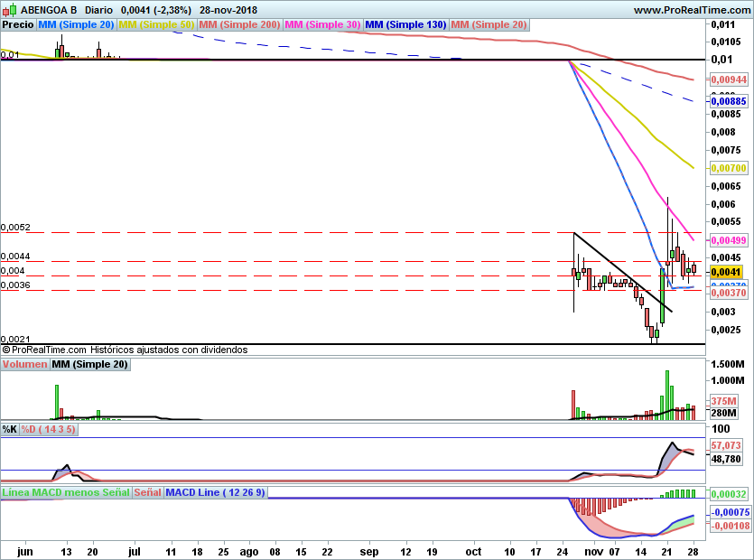Screen dimensions: 754x560
Task: Click the 0,00032 MACD histogram value tag
Action: (729, 494)
